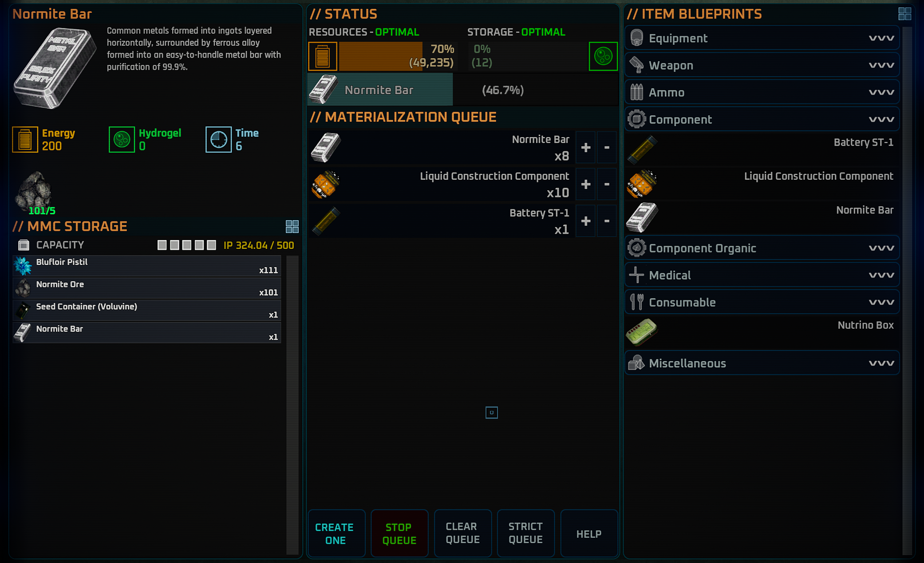924x563 pixels.
Task: Click the Clear Queue button
Action: tap(463, 533)
